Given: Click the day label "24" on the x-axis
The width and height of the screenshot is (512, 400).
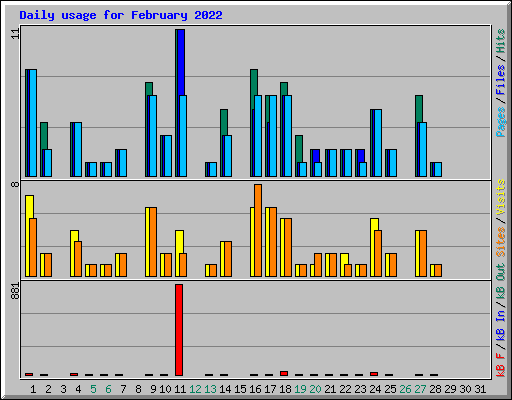Looking at the screenshot, I should point(375,389).
